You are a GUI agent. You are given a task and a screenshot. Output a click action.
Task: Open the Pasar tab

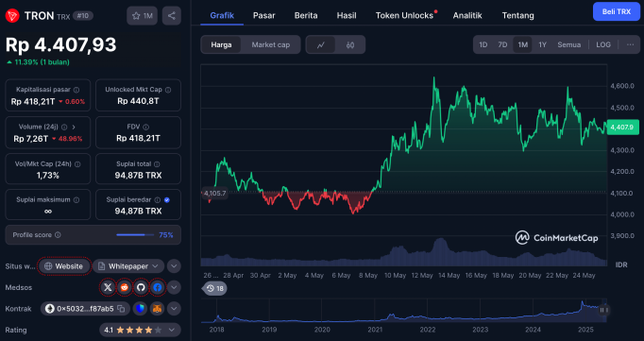(x=264, y=16)
